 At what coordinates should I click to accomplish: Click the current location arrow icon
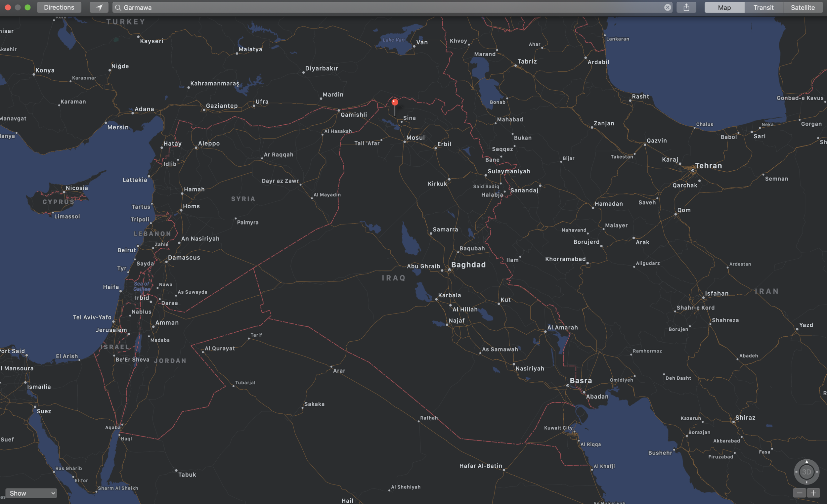click(x=99, y=7)
